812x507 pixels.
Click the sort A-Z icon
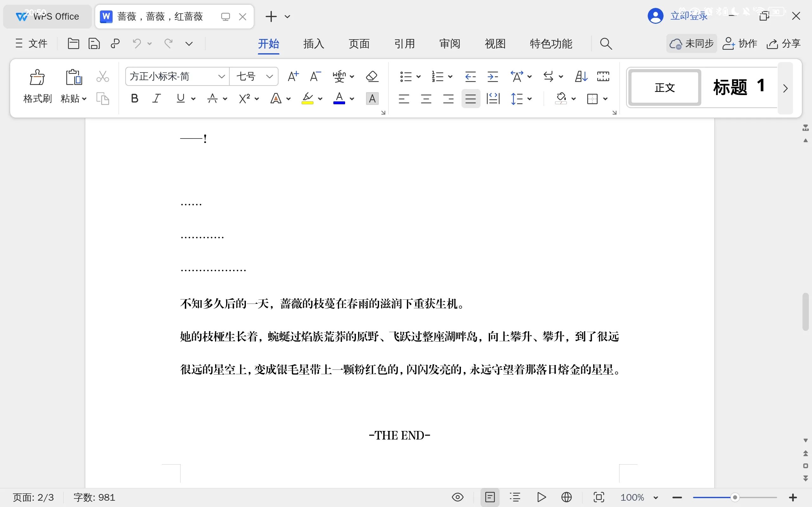point(581,76)
